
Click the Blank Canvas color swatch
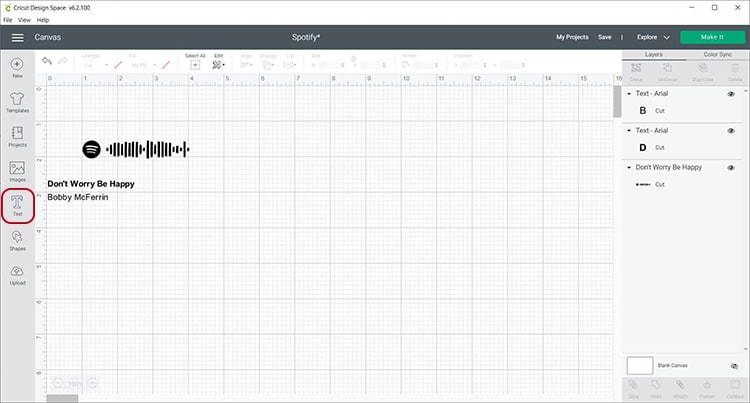[x=640, y=366]
